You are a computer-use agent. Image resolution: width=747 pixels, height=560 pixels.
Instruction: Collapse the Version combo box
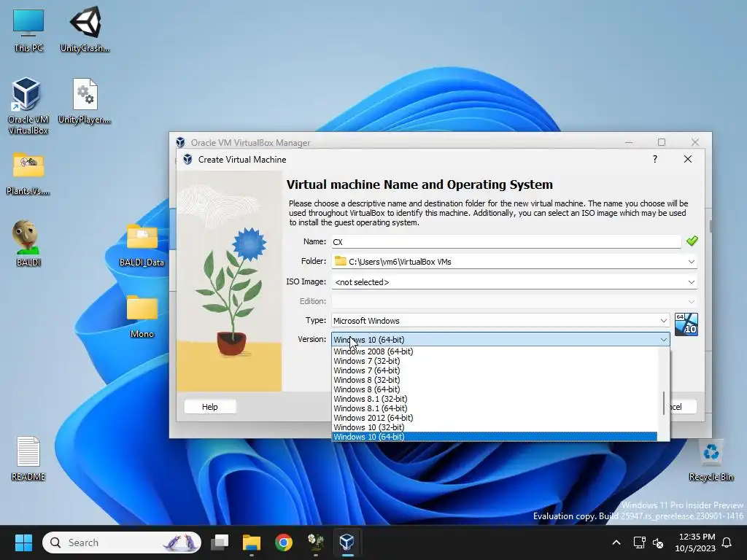tap(664, 340)
